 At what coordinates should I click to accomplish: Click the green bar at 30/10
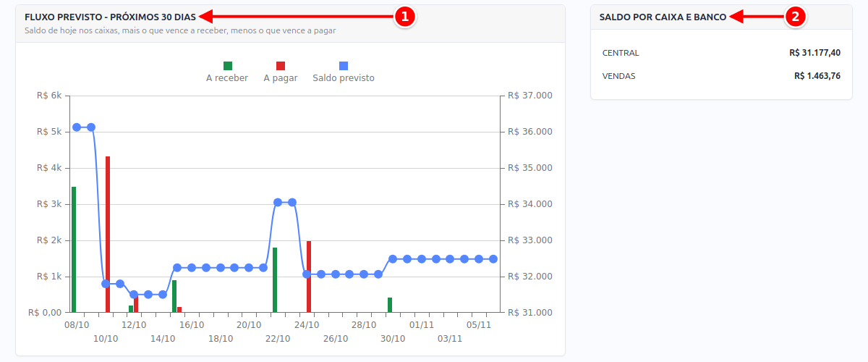point(390,306)
